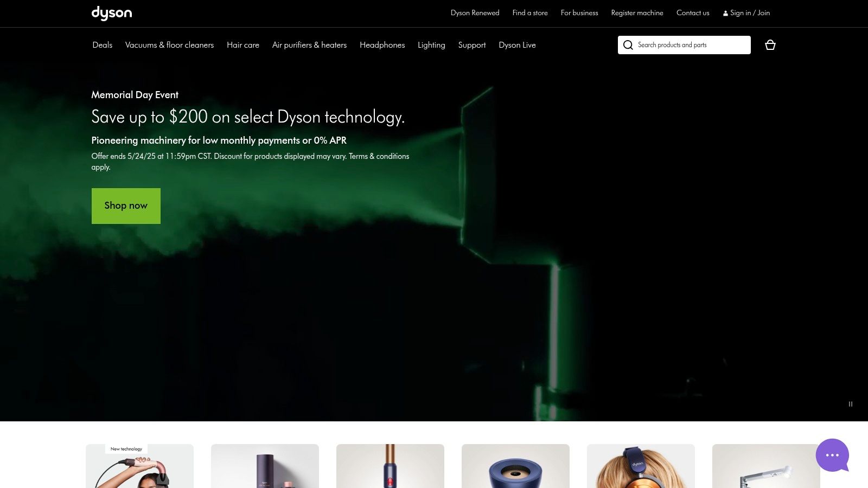Select the orange headphones thumbnail
Screen dimensions: 868x488
641,466
